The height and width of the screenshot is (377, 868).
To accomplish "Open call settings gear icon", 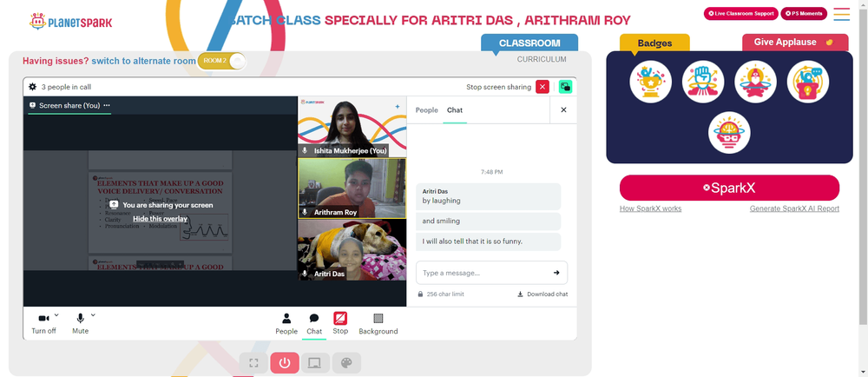I will click(33, 87).
